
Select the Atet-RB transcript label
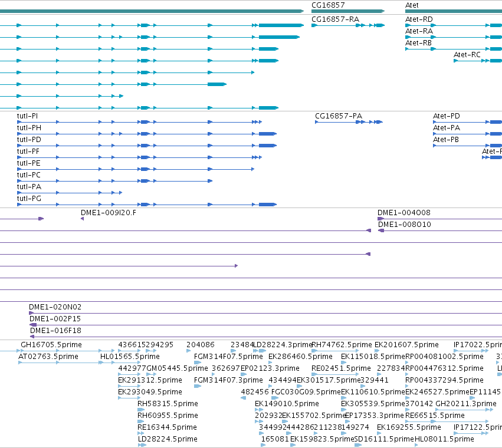[x=418, y=43]
